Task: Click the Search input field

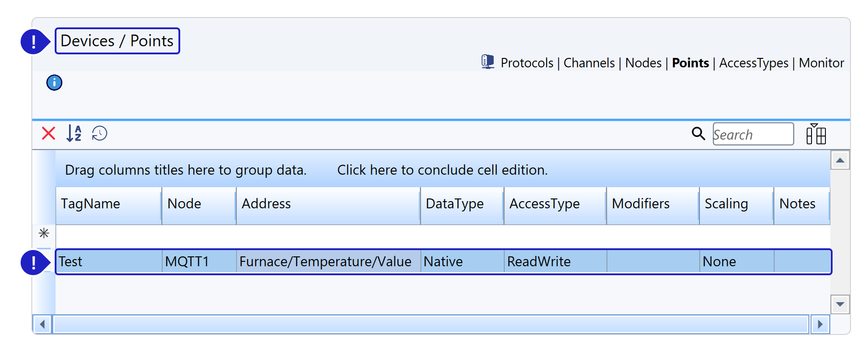Action: [753, 134]
